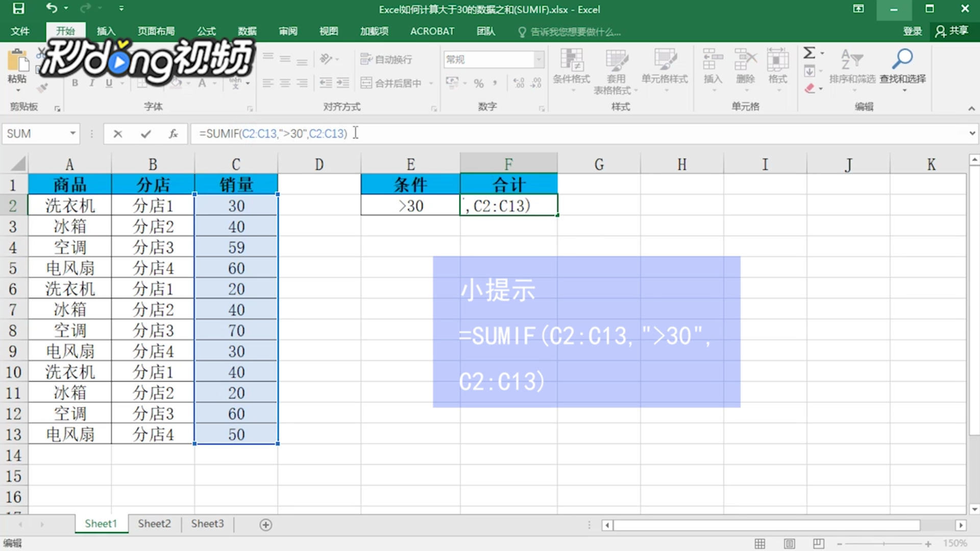
Task: Confirm formula with the checkmark icon
Action: [146, 134]
